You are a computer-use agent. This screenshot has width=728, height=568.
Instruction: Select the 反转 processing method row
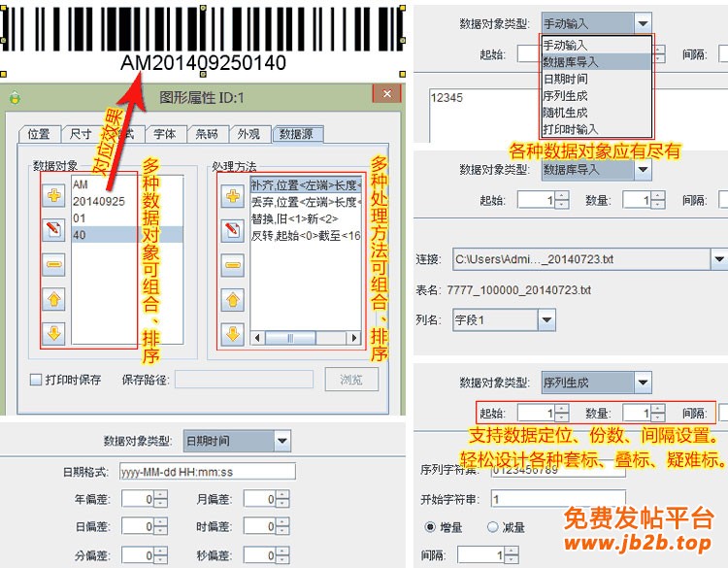coord(306,236)
